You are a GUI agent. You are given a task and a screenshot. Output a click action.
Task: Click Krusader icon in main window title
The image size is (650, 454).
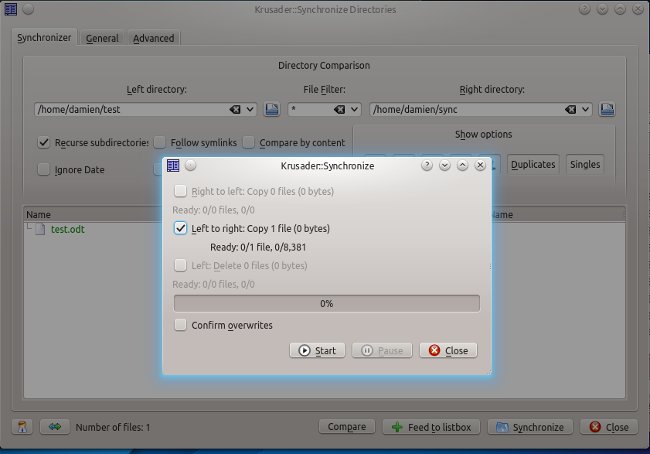[11, 9]
